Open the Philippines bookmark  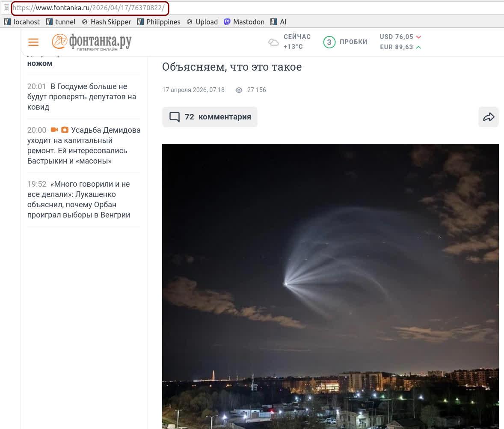click(159, 22)
